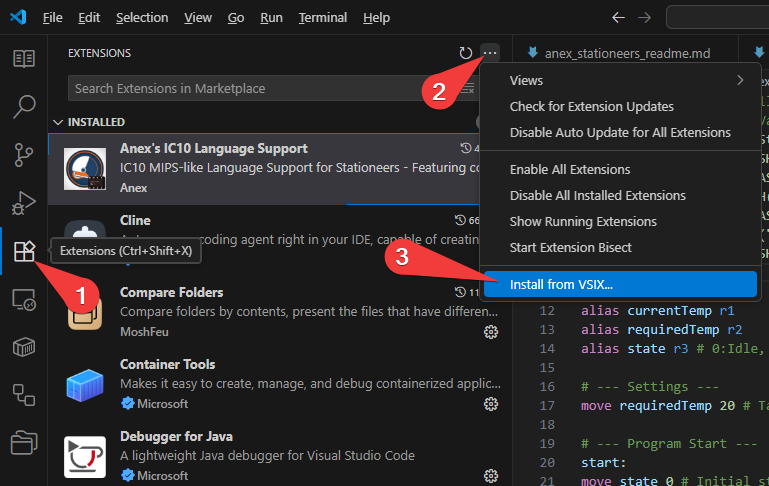Click the Anex's IC10 extension icon
Viewport: 769px width, 486px height.
pos(85,169)
